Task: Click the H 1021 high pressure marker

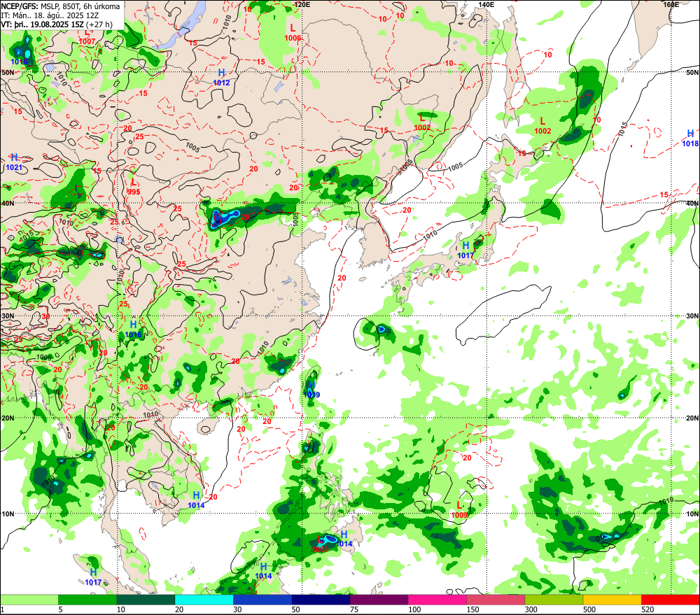Action: click(14, 162)
